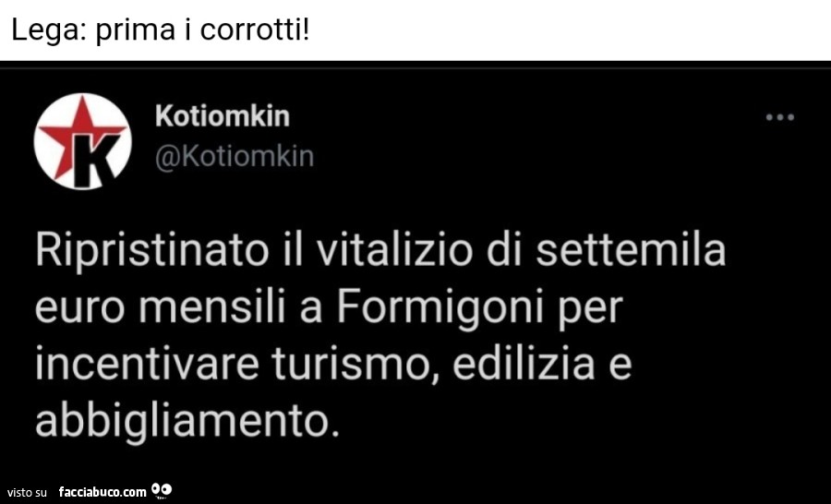
Task: Click the word 'edilizia' in the tweet
Action: pyautogui.click(x=524, y=363)
